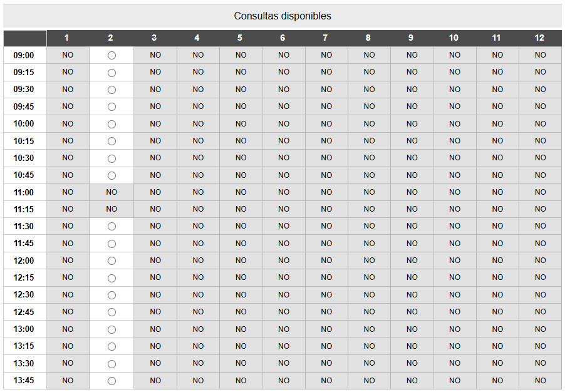Select 09:45 radio option in column 2
565x392 pixels.
pyautogui.click(x=111, y=107)
